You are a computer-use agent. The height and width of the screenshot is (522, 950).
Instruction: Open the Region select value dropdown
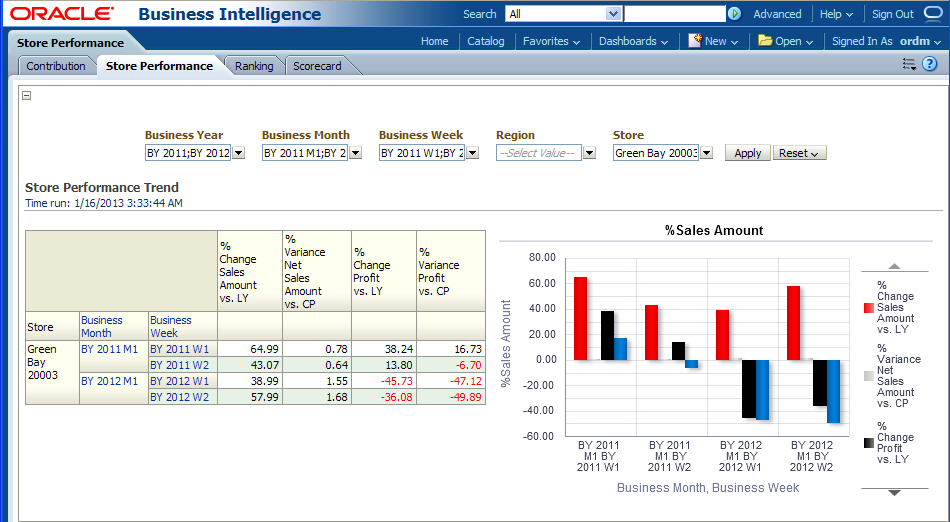(589, 153)
